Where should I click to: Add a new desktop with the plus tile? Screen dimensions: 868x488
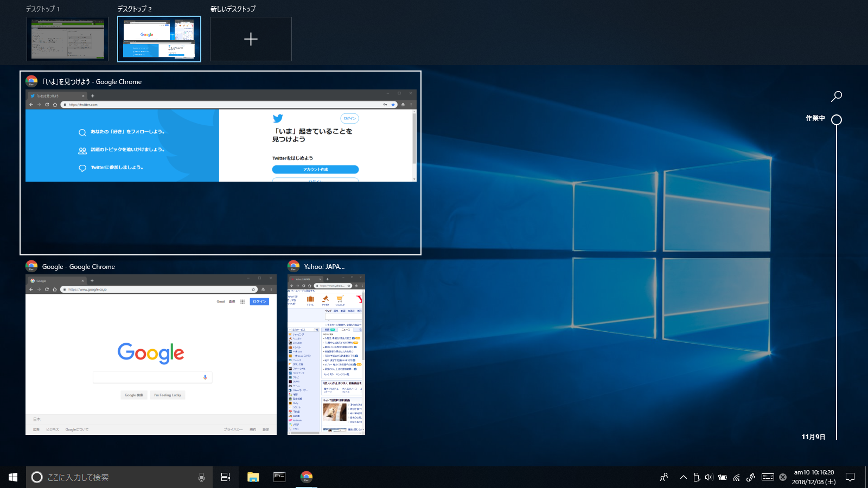(251, 39)
